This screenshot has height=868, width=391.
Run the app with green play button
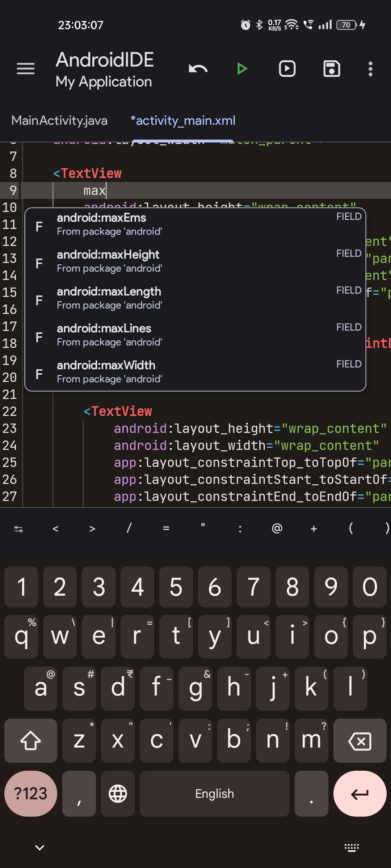coord(242,69)
